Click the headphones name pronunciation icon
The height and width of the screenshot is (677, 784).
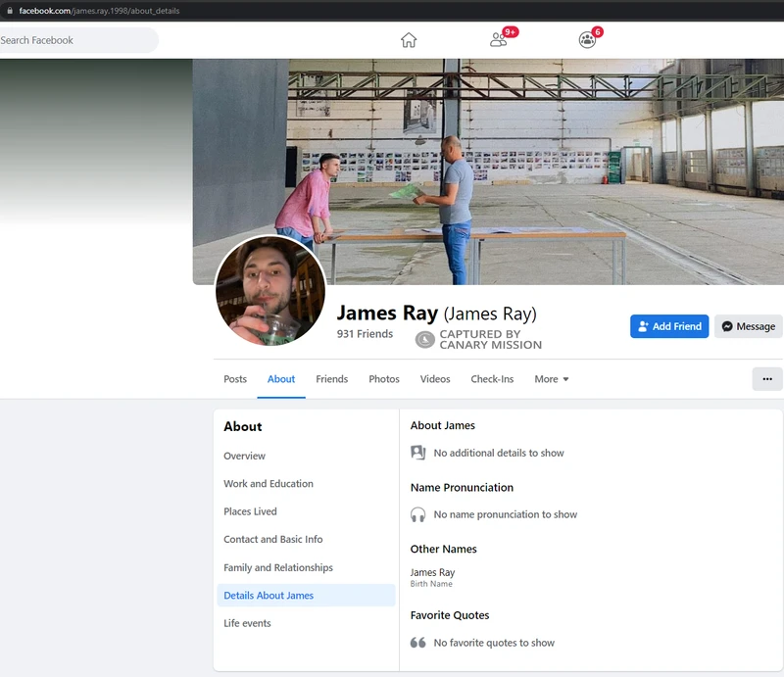[418, 514]
